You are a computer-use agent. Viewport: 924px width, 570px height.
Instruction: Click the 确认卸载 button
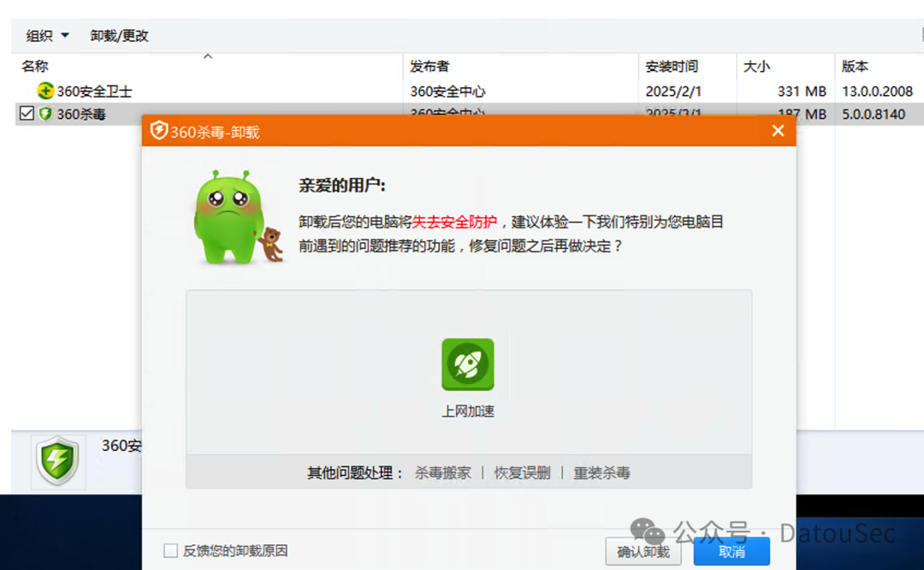pos(643,552)
